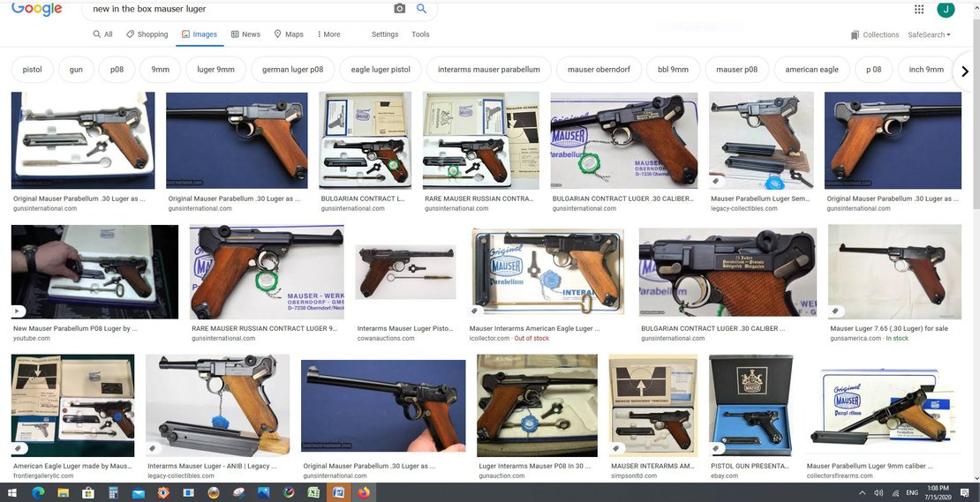Filter by the mauser oberndorf chip

pos(598,70)
